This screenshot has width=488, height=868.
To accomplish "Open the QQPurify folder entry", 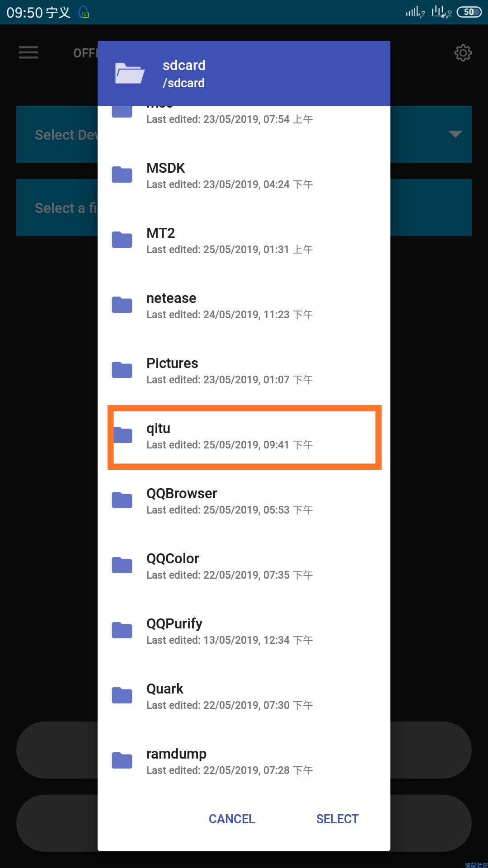I will pyautogui.click(x=244, y=631).
